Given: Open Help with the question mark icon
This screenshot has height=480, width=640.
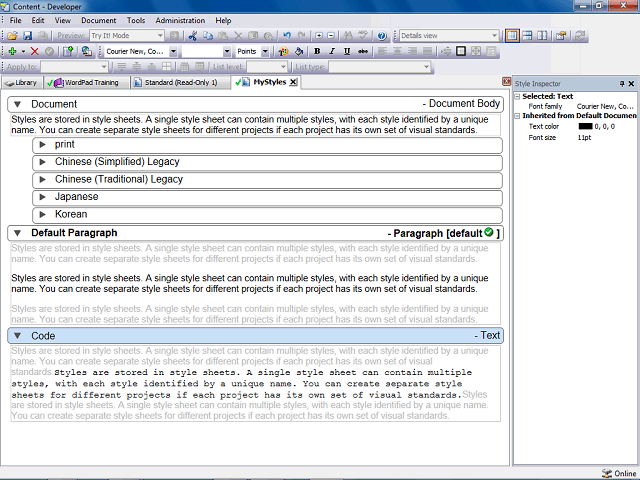Looking at the screenshot, I should [382, 36].
